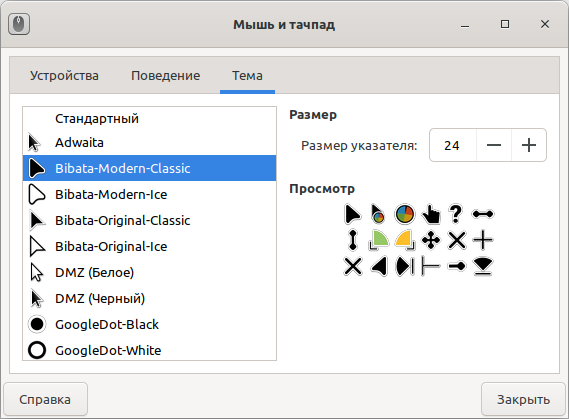Click the colorful busy-wheel preview cursor
Viewport: 569px width, 419px height.
404,214
